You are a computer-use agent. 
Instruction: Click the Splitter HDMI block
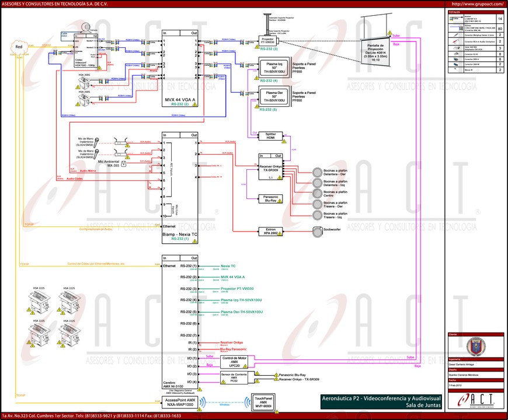click(270, 136)
